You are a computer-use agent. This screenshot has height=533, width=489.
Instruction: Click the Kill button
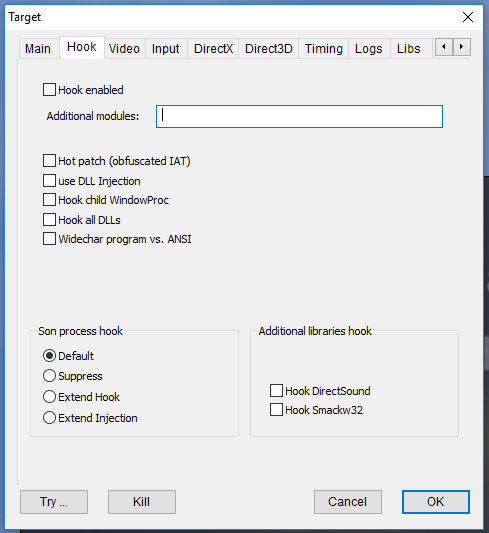142,502
